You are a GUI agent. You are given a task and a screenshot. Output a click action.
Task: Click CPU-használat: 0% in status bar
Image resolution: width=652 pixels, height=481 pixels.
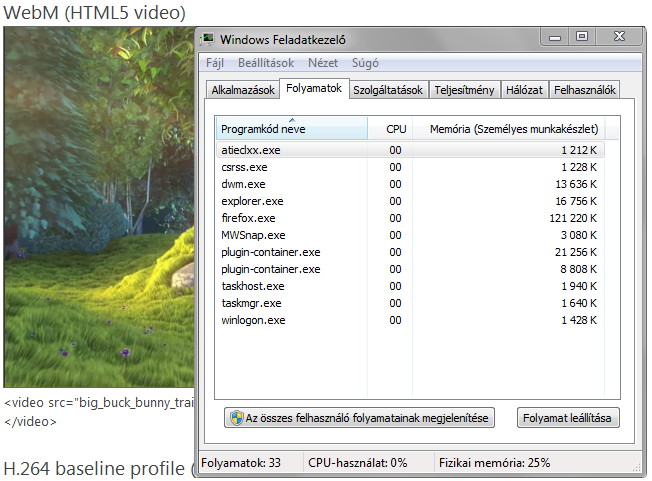click(357, 463)
